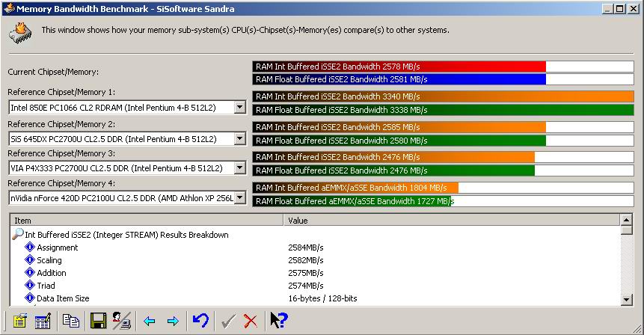Click the module options notepad icon
The image size is (644, 335).
pos(19,321)
